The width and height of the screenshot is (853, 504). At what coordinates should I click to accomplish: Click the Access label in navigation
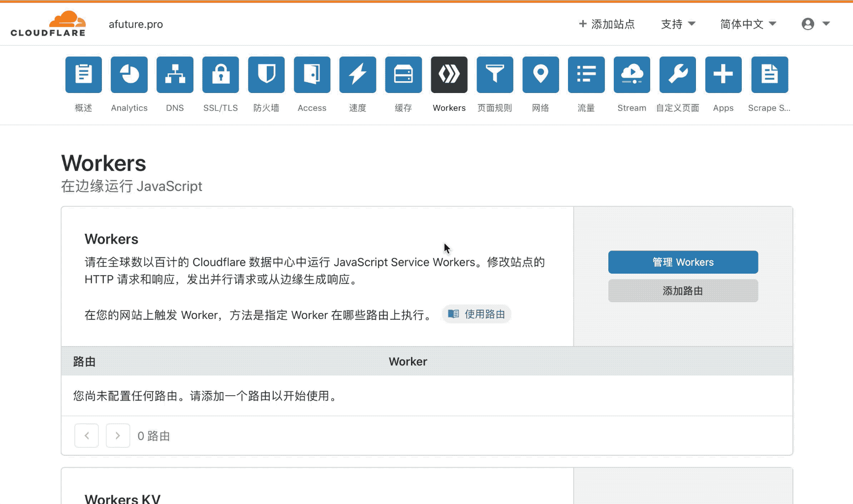(x=312, y=108)
